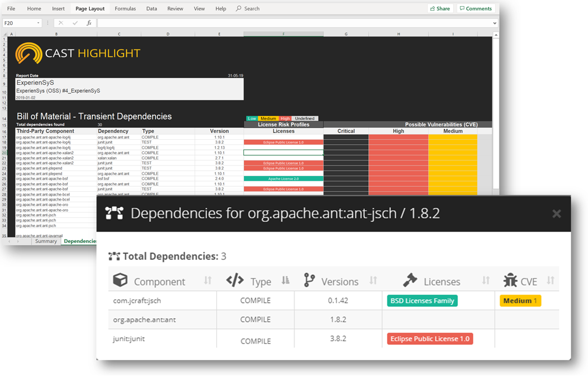Open the Review ribbon tab
Screen dimensions: 588x378
[175, 9]
